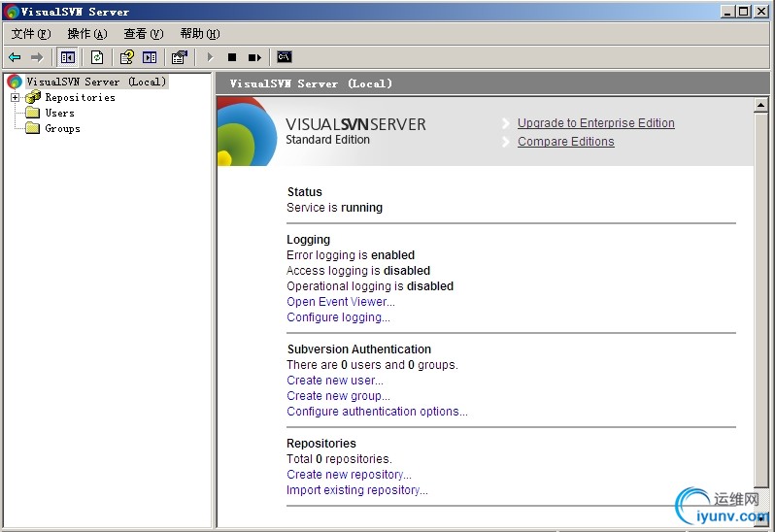Click Create new user link
Viewport: 775px width, 532px height.
[x=335, y=381]
